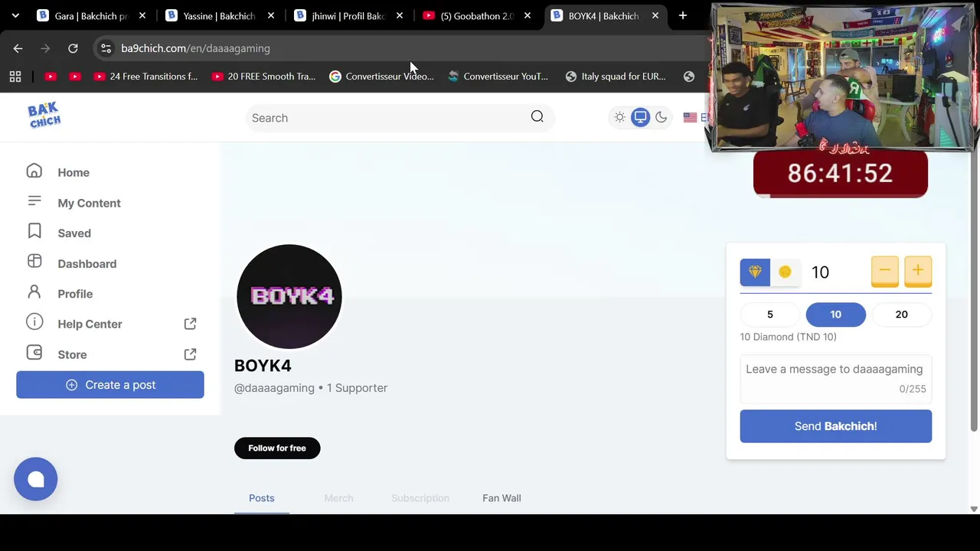Choose the 20 amount preset
This screenshot has width=980, height=551.
(x=902, y=315)
